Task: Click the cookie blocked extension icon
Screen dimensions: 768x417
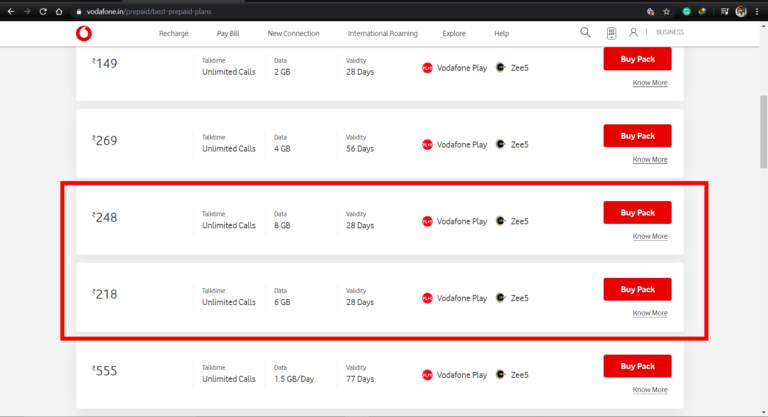Action: click(x=650, y=11)
